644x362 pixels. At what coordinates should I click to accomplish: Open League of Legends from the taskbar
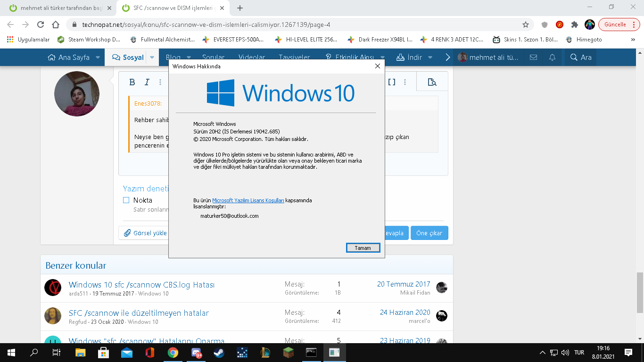tap(265, 352)
